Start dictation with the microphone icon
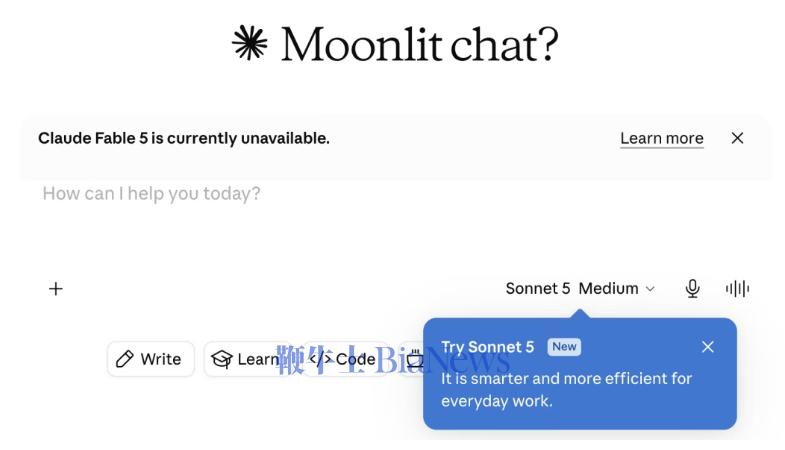Screen dimensions: 785x450 click(x=692, y=288)
